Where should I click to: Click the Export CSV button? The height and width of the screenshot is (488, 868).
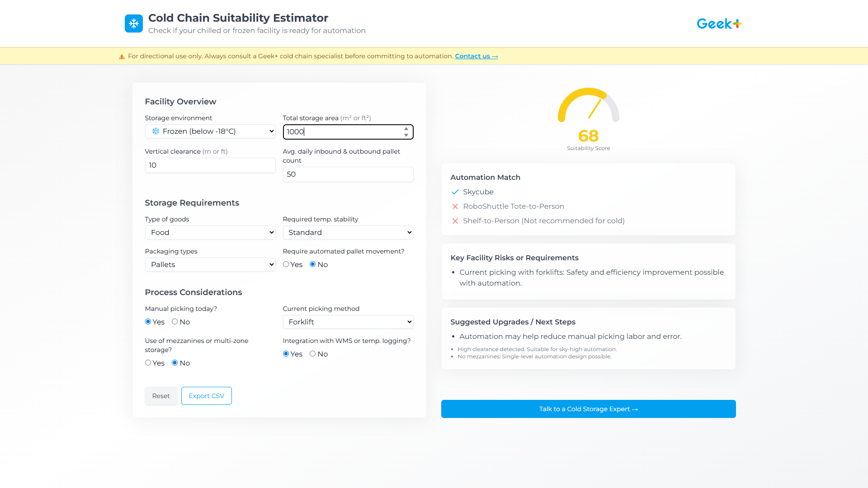(x=206, y=395)
